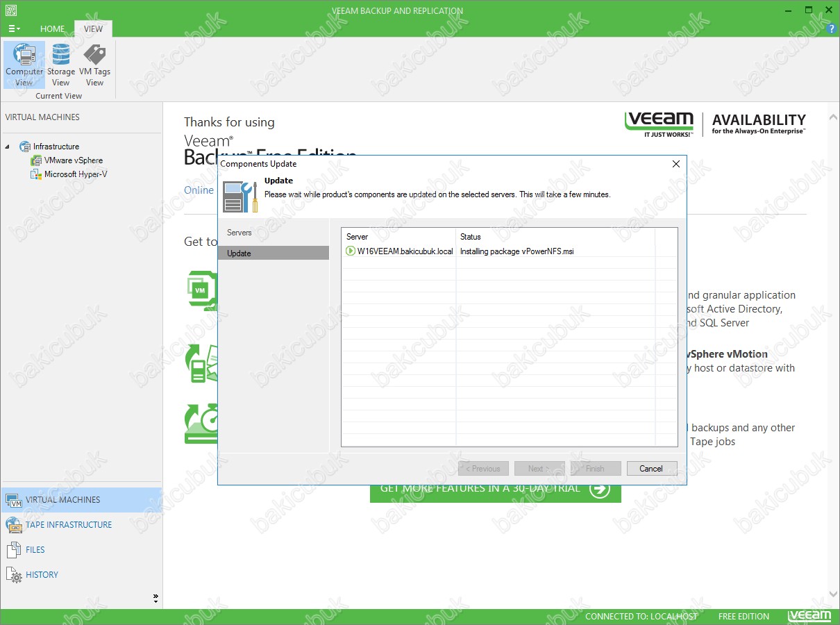Open the Online link on the welcome page
The width and height of the screenshot is (840, 625).
pyautogui.click(x=199, y=190)
